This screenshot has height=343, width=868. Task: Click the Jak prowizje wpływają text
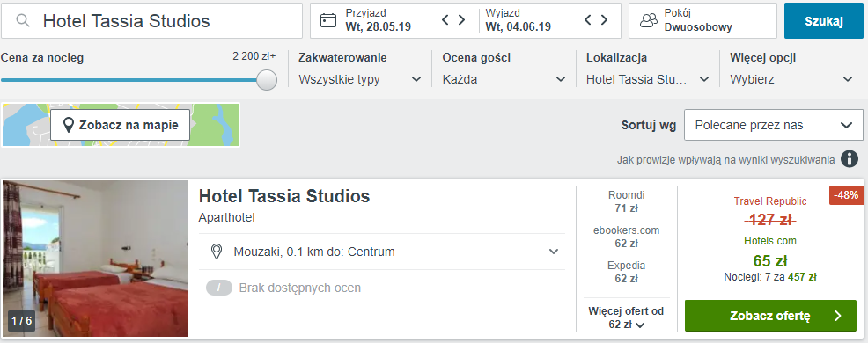(725, 160)
